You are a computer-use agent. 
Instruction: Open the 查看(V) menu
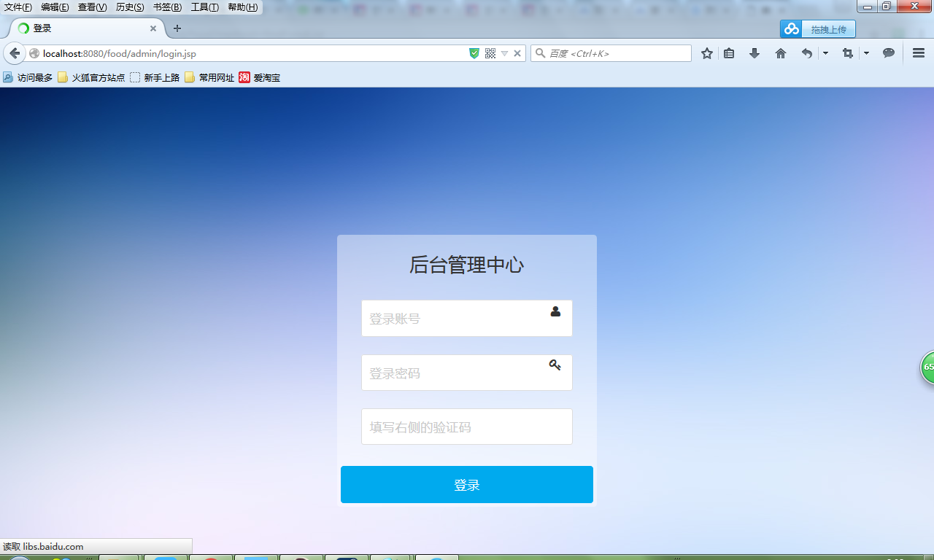[x=93, y=7]
